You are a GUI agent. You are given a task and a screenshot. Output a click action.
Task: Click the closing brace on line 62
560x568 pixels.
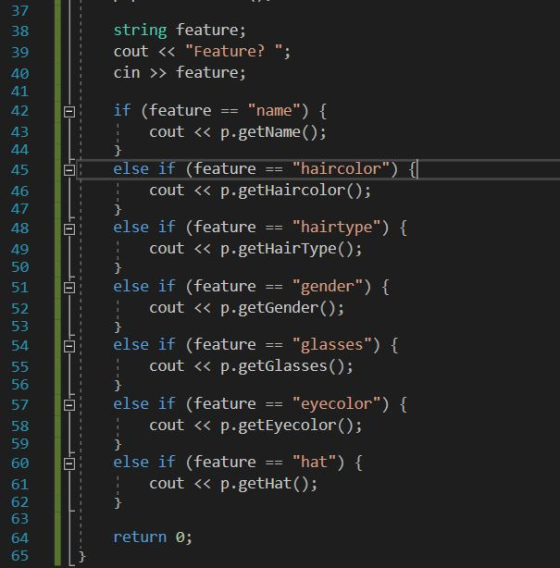tap(117, 503)
